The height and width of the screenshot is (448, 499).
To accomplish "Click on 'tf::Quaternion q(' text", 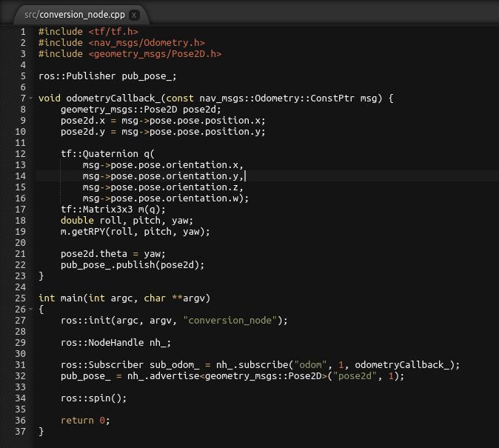I will click(107, 154).
